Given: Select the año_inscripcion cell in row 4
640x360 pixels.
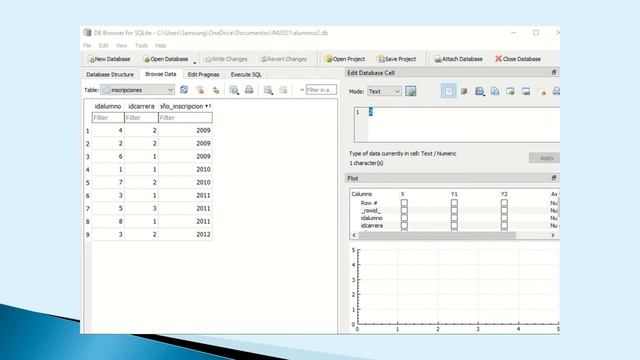Looking at the screenshot, I should (x=185, y=169).
